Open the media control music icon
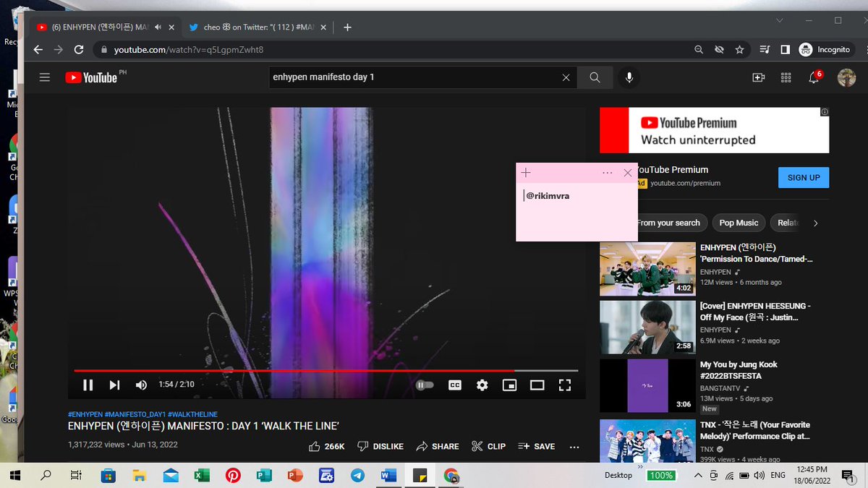868x488 pixels. click(765, 50)
